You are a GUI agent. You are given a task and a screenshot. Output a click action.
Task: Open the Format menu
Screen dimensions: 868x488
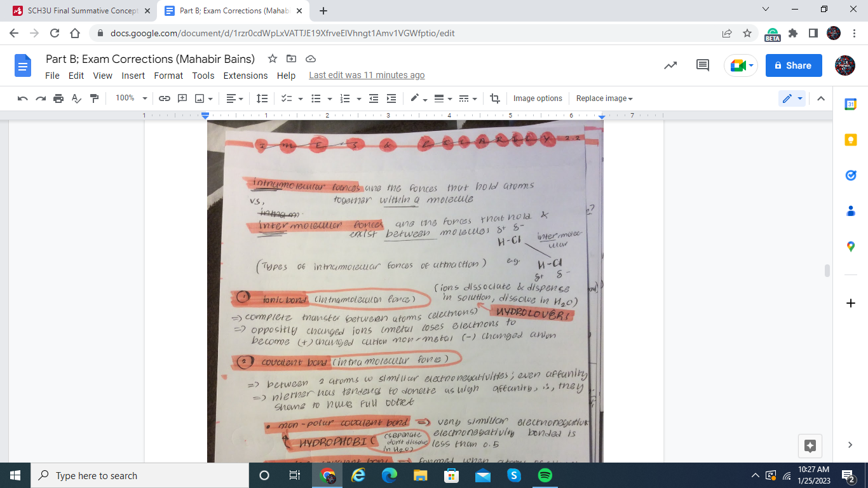[x=168, y=75]
